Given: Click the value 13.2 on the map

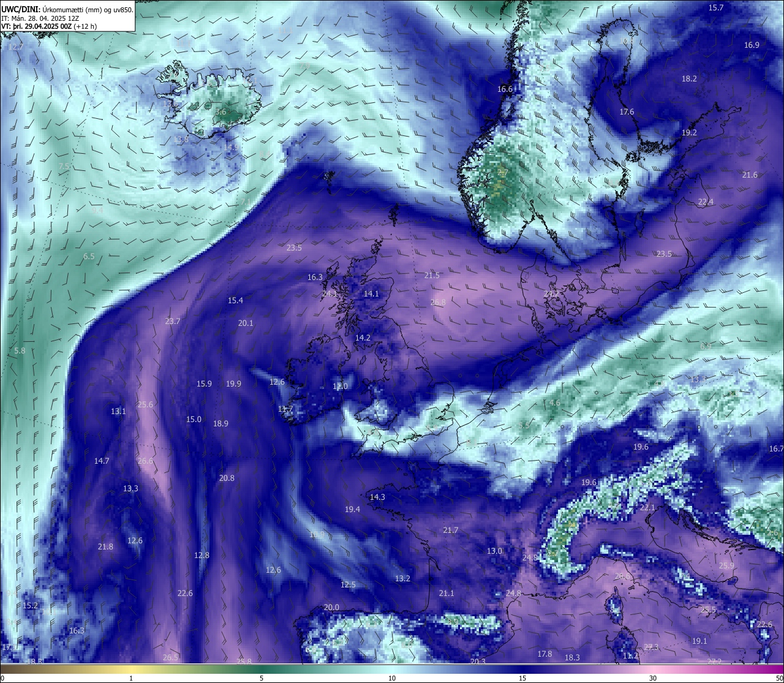Looking at the screenshot, I should (402, 578).
